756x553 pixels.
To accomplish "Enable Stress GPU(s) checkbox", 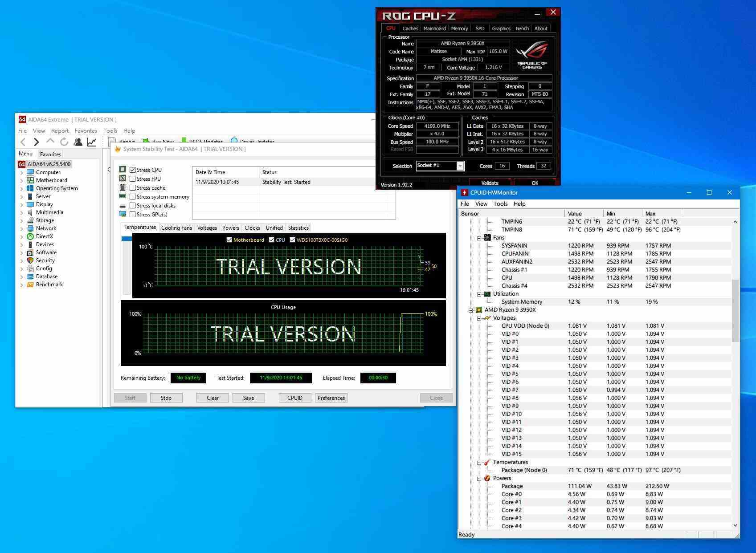I will coord(132,215).
